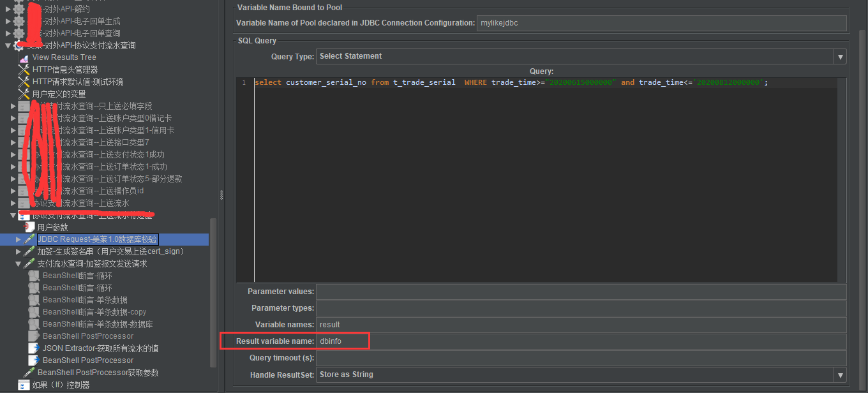Select the 上送操作员id controller row

pyautogui.click(x=87, y=191)
